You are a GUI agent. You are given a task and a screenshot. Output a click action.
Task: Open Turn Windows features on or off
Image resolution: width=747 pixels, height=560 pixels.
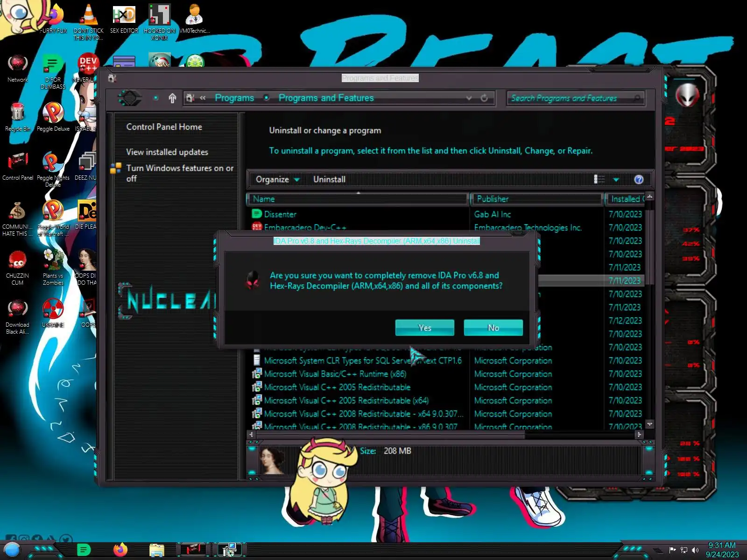click(x=179, y=173)
